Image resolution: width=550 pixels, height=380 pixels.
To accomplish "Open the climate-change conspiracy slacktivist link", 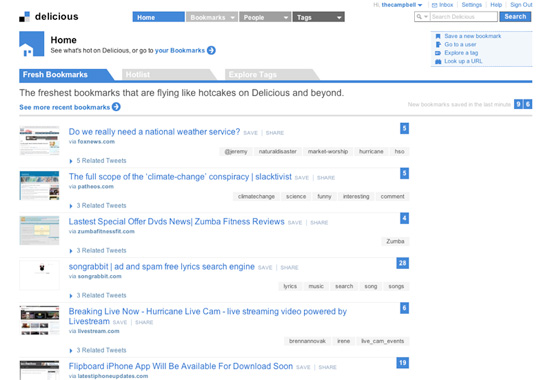I will [180, 176].
